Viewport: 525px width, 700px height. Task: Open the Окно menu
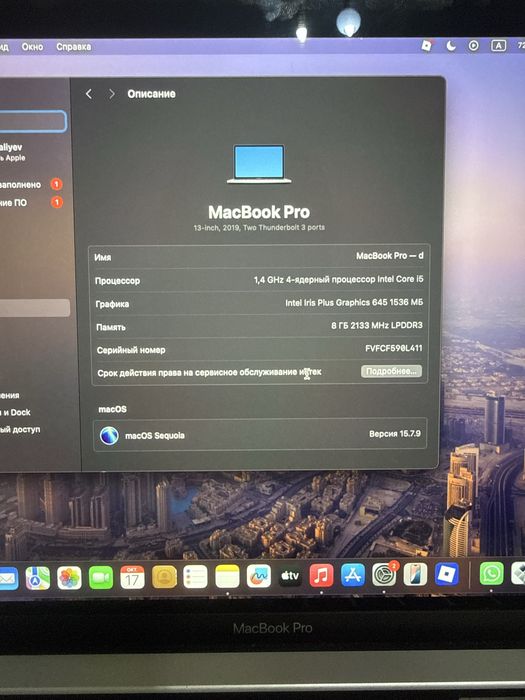tap(32, 46)
